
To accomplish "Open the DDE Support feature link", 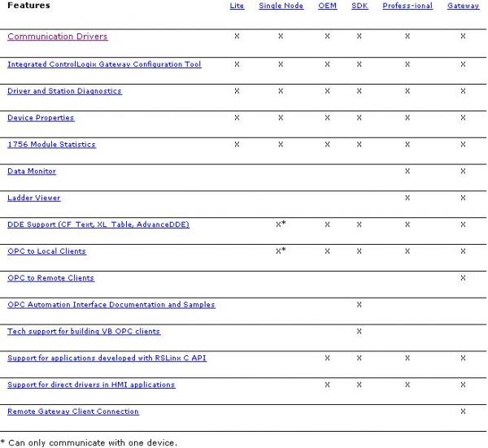I will (98, 224).
